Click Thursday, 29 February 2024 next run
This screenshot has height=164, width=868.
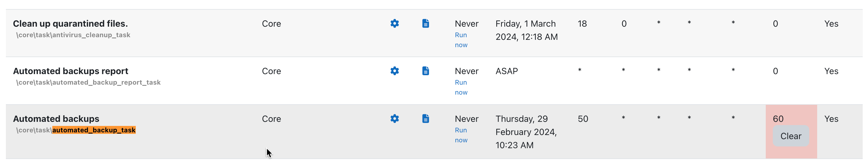pyautogui.click(x=526, y=132)
